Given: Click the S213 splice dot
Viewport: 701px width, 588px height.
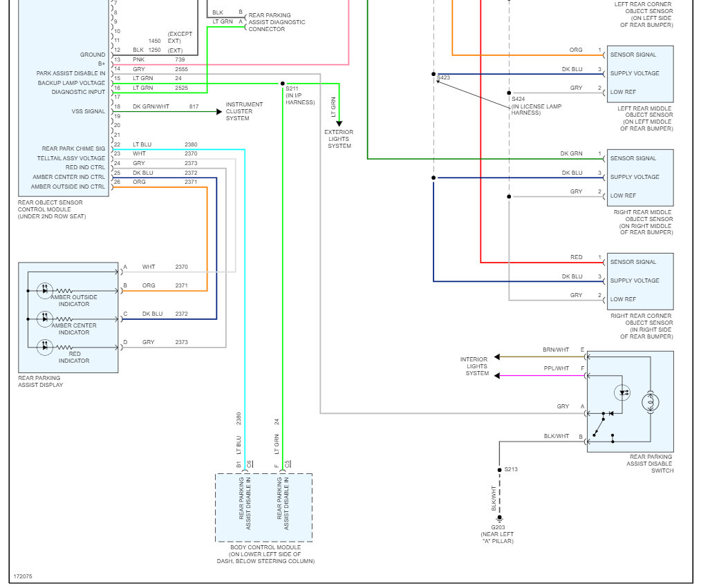Looking at the screenshot, I should pos(499,470).
